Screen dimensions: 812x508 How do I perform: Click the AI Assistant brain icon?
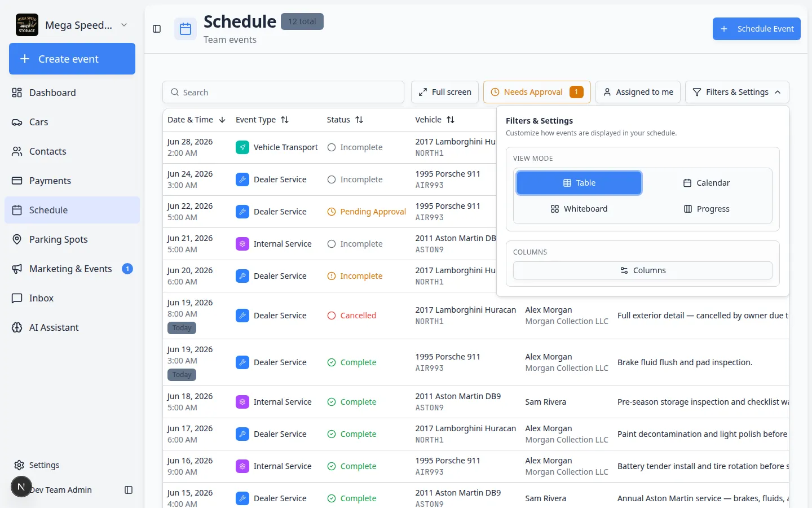pyautogui.click(x=17, y=327)
